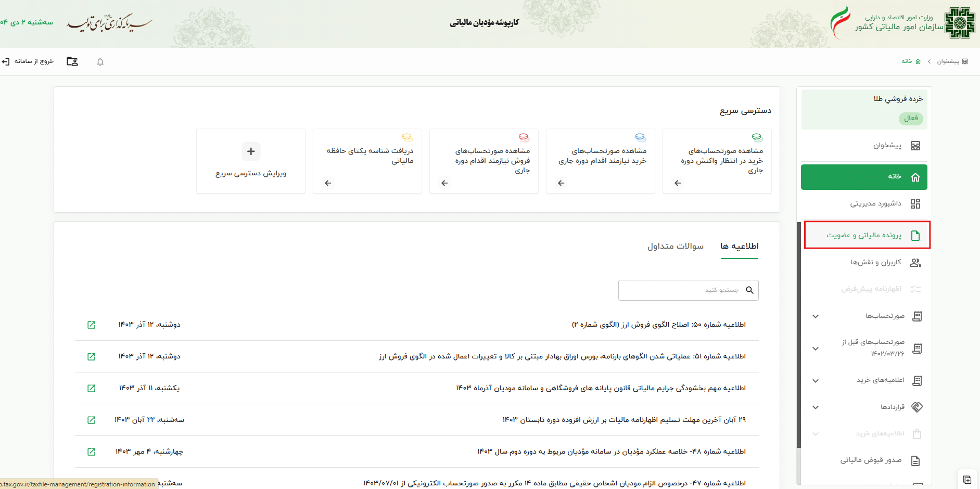Expand invoices before 1402/03/26 menu
The width and height of the screenshot is (980, 489).
click(x=816, y=349)
